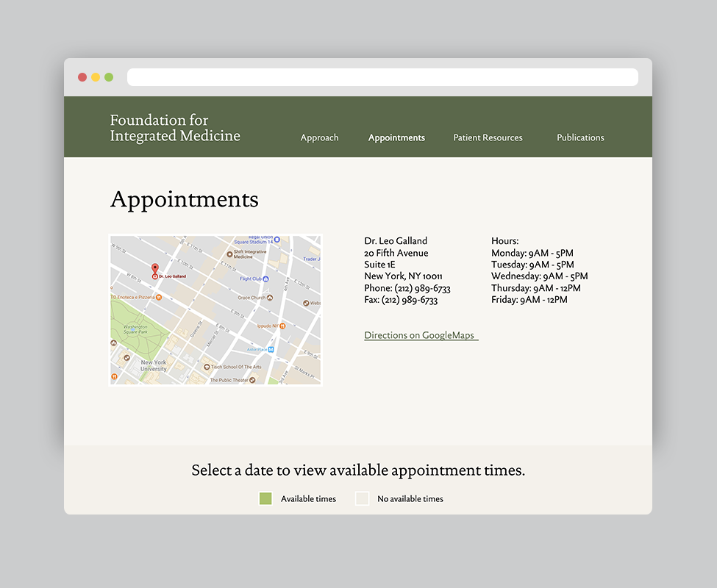Click Washington Square Park on map

point(135,329)
